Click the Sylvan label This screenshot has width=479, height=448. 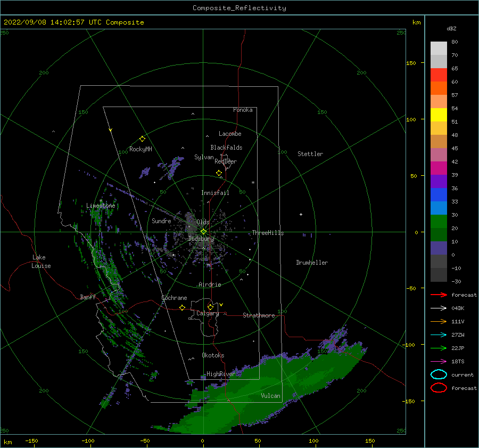click(204, 157)
